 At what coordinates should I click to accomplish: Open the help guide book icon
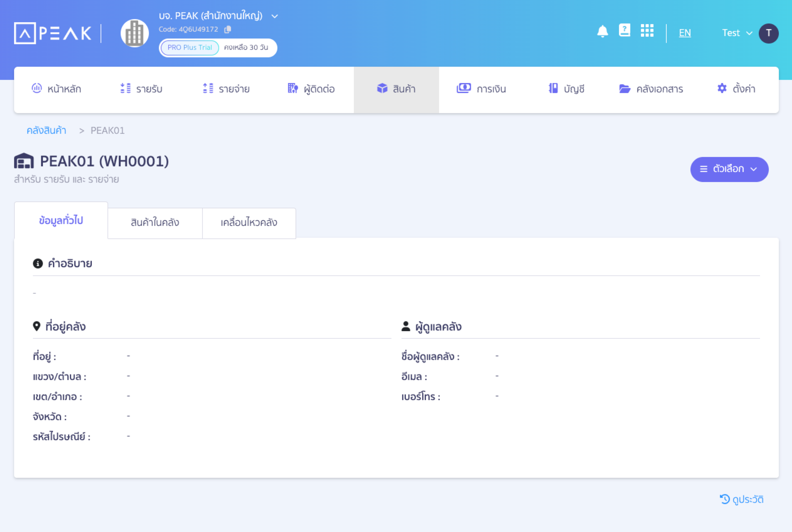click(624, 30)
